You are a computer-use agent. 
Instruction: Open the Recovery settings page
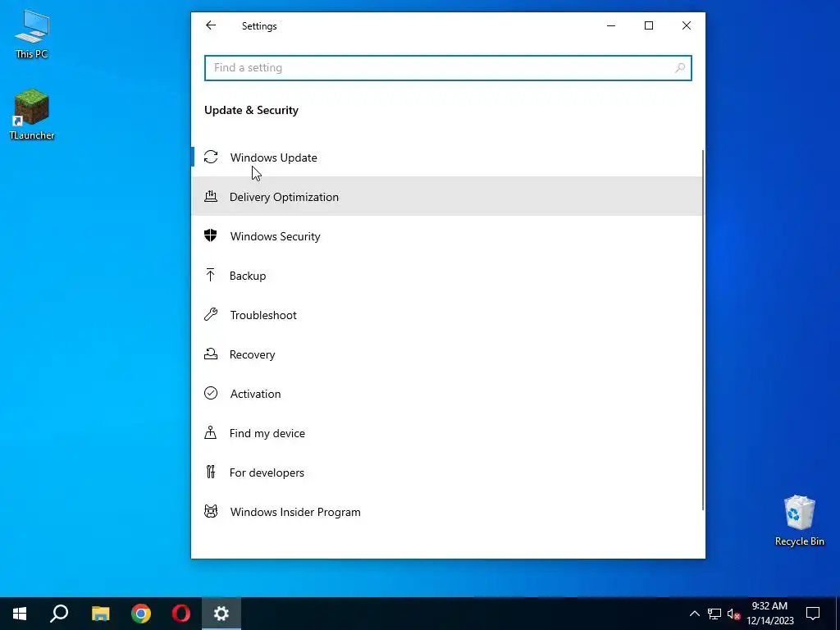tap(447, 354)
